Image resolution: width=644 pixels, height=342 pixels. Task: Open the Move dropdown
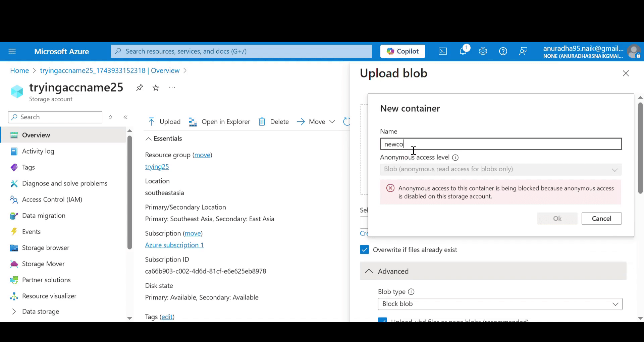point(316,121)
